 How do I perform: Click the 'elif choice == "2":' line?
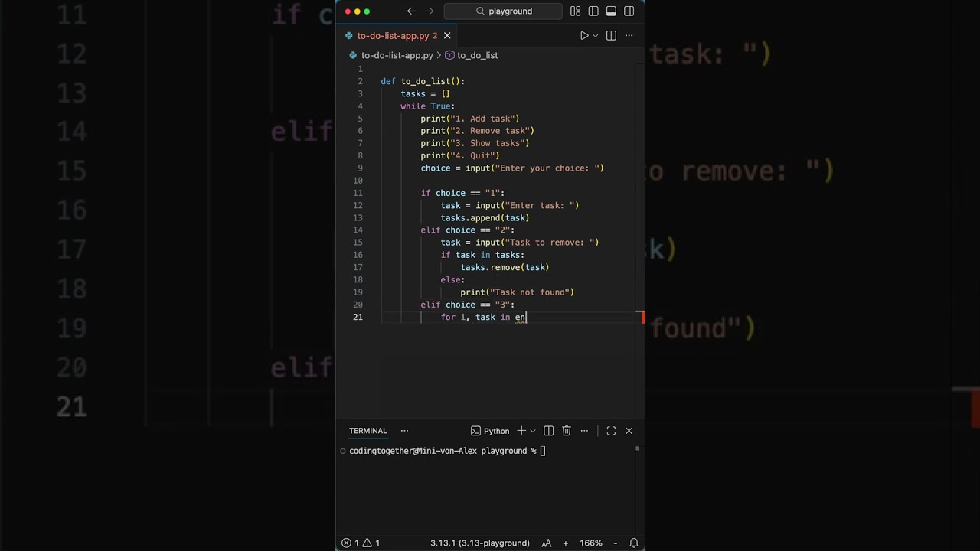[x=468, y=230]
